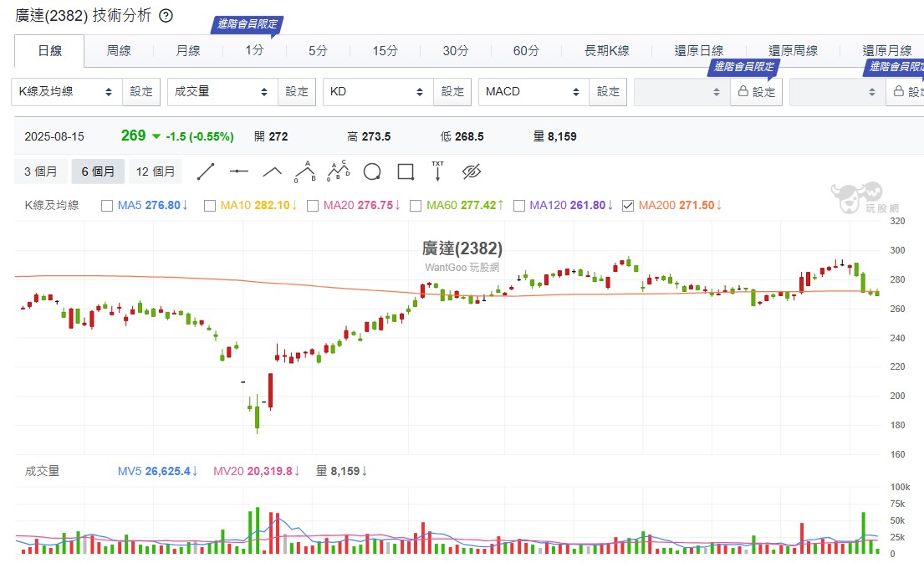Pick the angle line drawing tool
This screenshot has height=563, width=924.
pyautogui.click(x=273, y=172)
